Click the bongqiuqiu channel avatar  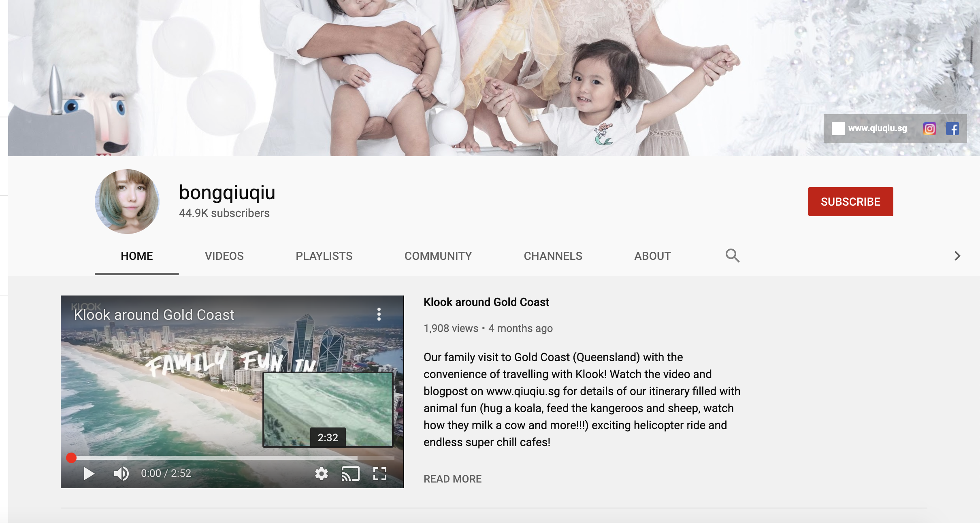coord(127,201)
